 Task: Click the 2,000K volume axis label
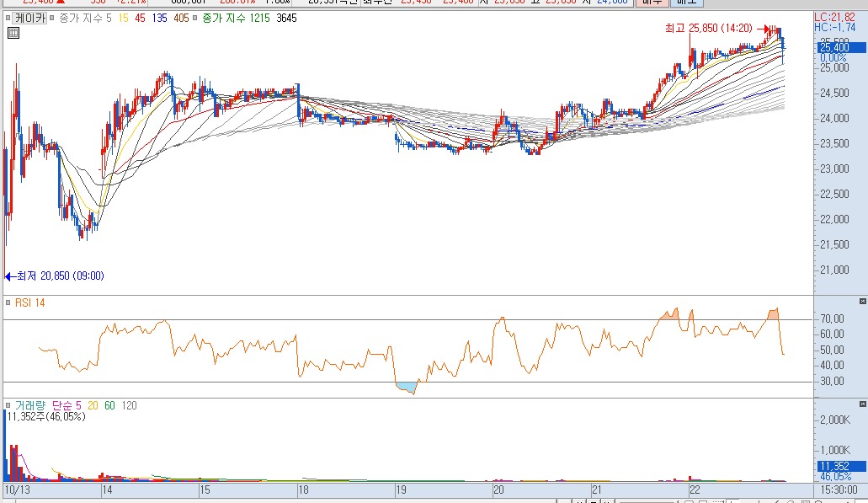pos(835,420)
